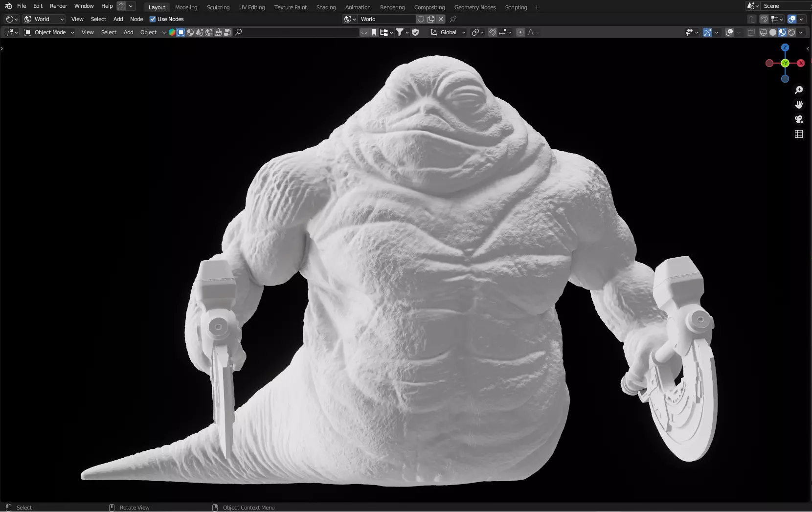812x512 pixels.
Task: Open the World shader type dropdown
Action: pos(44,19)
